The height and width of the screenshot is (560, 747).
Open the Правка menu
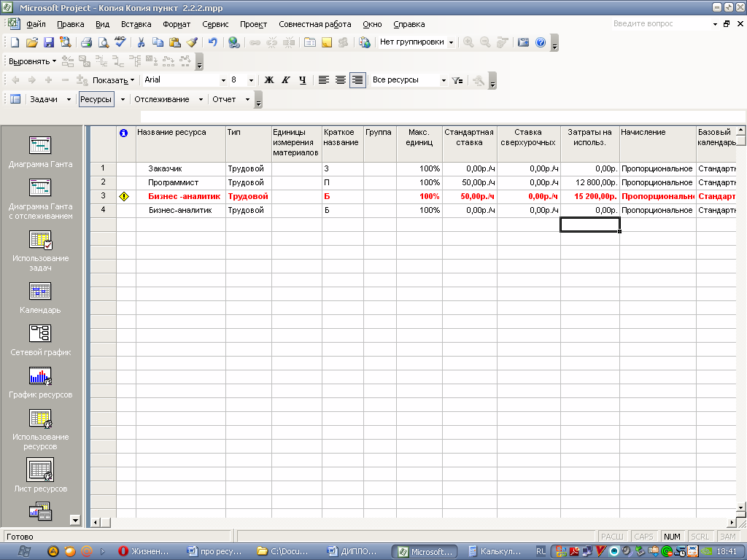[71, 24]
